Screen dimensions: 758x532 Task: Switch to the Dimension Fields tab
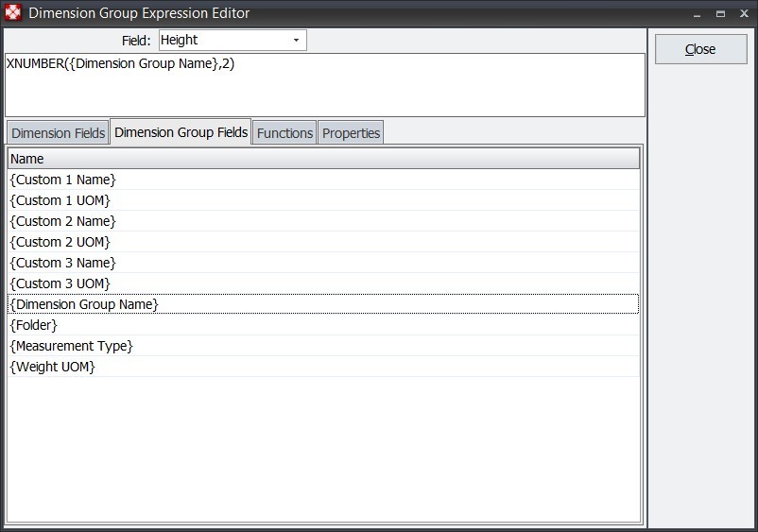(58, 133)
